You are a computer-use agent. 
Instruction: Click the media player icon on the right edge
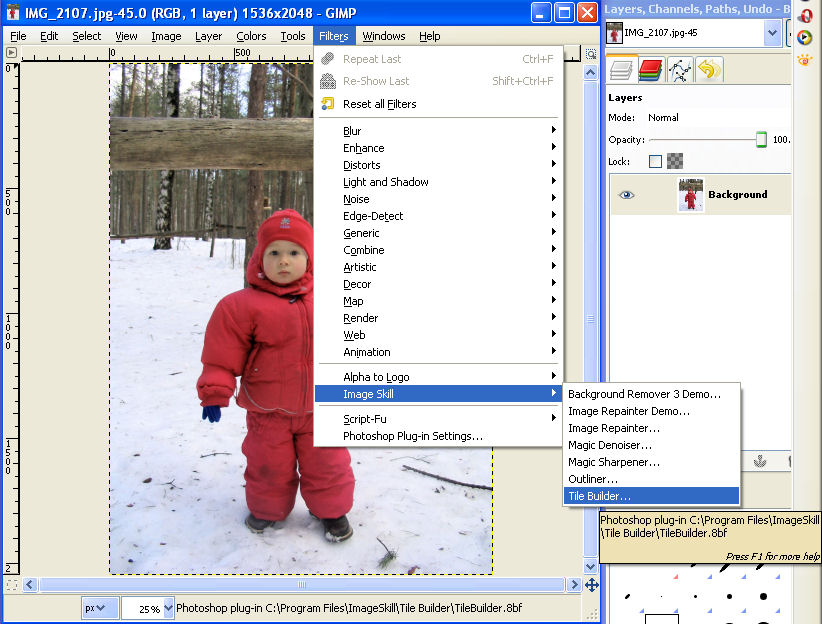(804, 35)
